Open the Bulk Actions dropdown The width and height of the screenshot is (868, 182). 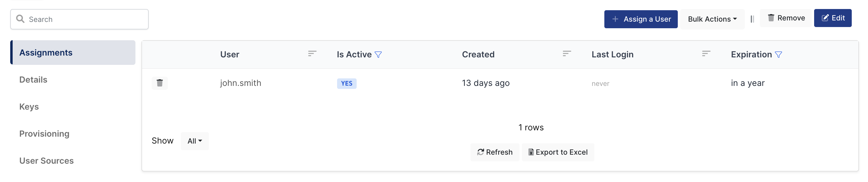click(712, 19)
